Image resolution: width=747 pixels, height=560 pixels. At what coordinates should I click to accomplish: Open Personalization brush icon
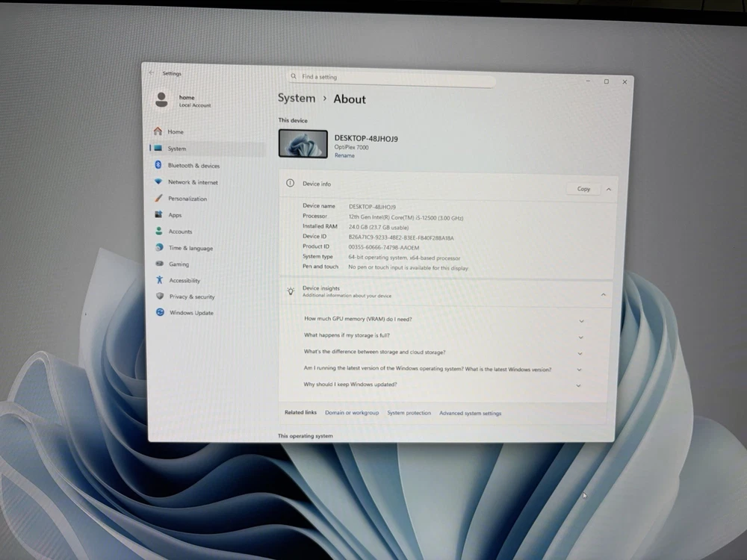coord(158,199)
